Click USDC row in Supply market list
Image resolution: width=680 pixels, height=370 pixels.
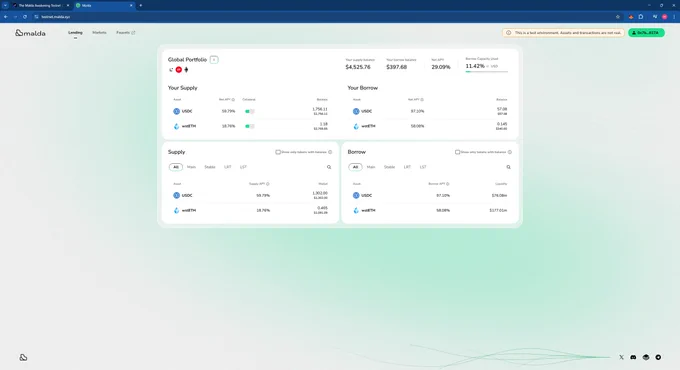coord(250,196)
